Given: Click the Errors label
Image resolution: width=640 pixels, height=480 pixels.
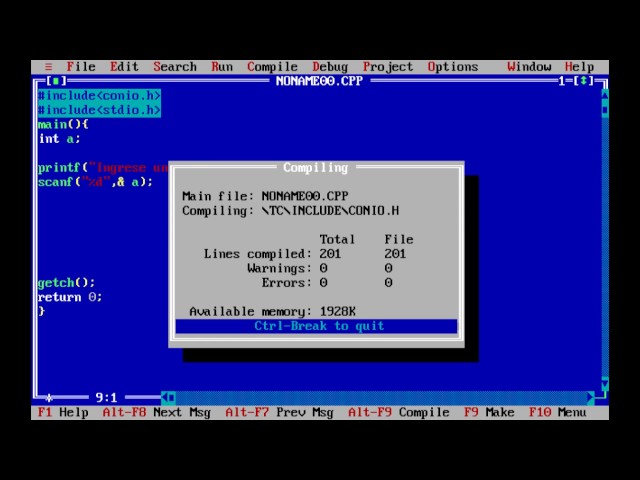Looking at the screenshot, I should pyautogui.click(x=287, y=282).
